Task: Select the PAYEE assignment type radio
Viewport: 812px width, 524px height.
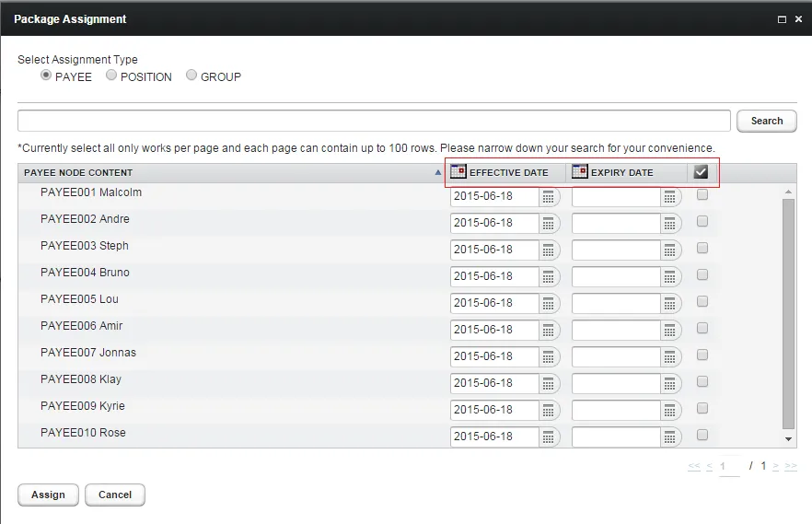Action: pos(46,76)
